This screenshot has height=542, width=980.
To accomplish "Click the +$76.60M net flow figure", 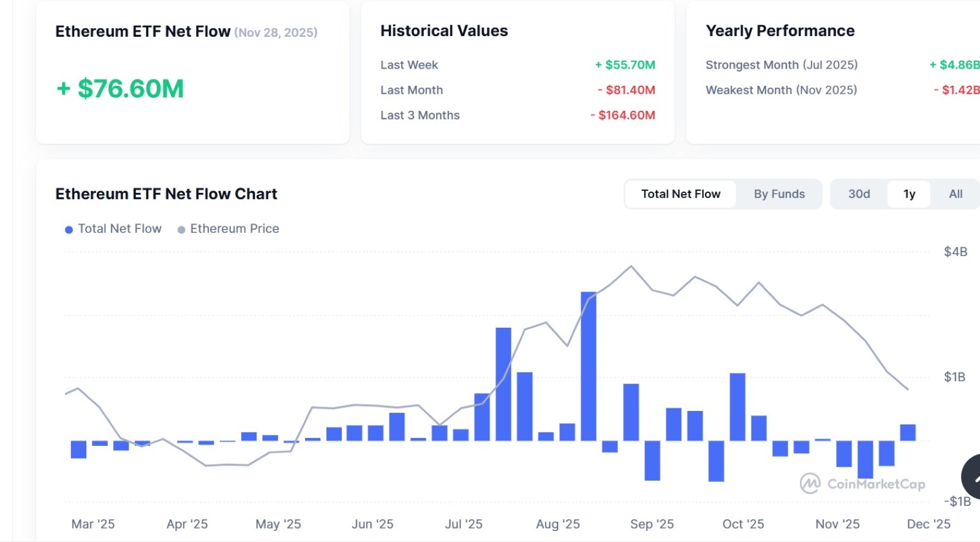I will point(120,89).
